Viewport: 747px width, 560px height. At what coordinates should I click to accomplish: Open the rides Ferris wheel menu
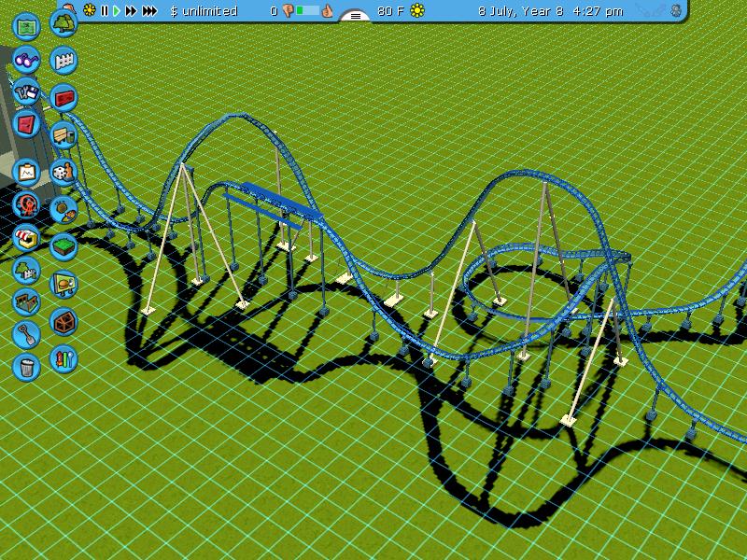27,205
